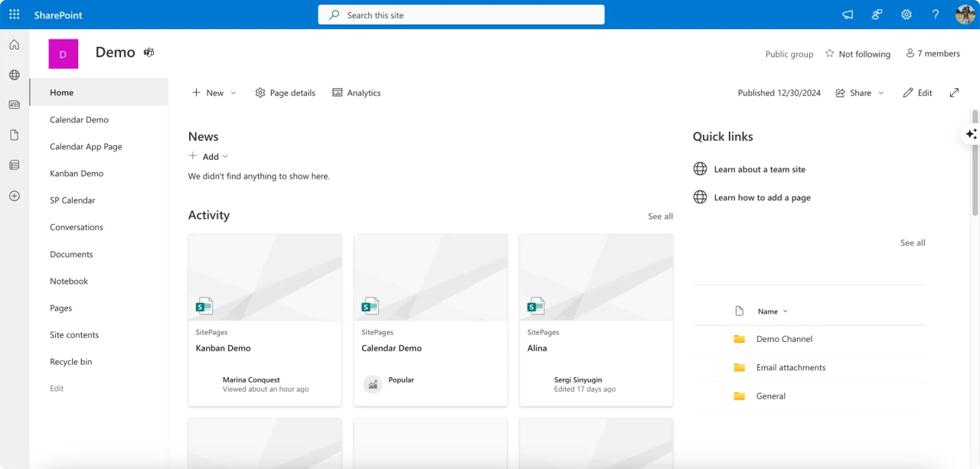Open the My lists icon in left rail
The height and width of the screenshot is (469, 980).
coord(14,165)
